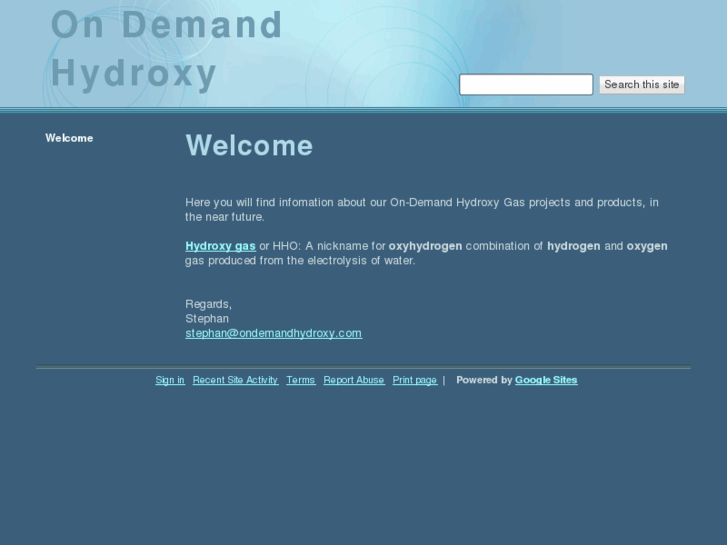Open the Terms footer link
This screenshot has height=545, width=727.
coord(300,380)
